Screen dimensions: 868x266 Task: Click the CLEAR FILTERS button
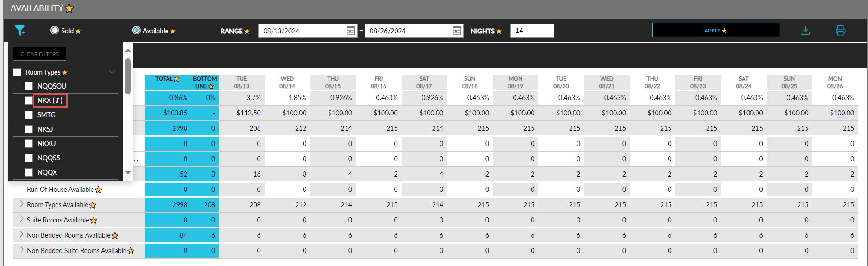(x=39, y=54)
